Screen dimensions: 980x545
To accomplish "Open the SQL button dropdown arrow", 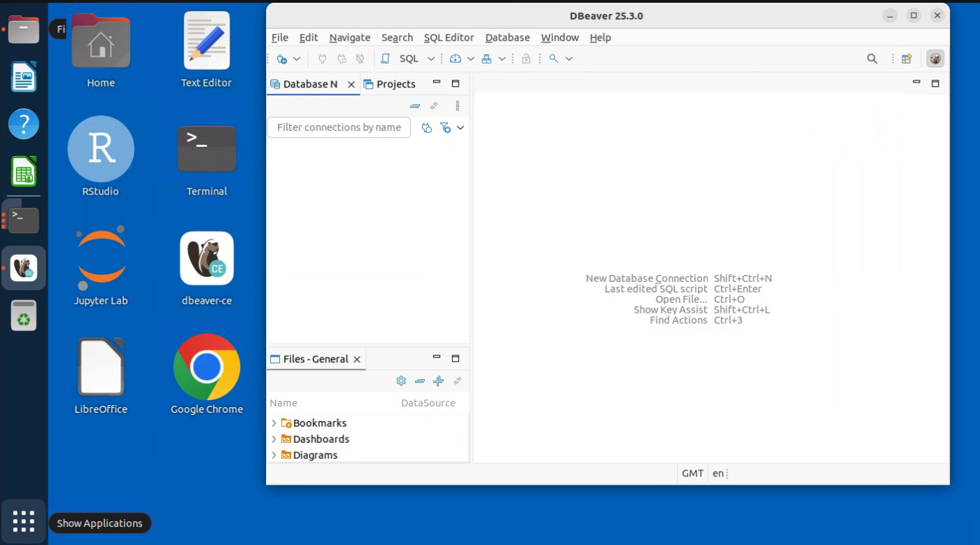I will point(431,59).
